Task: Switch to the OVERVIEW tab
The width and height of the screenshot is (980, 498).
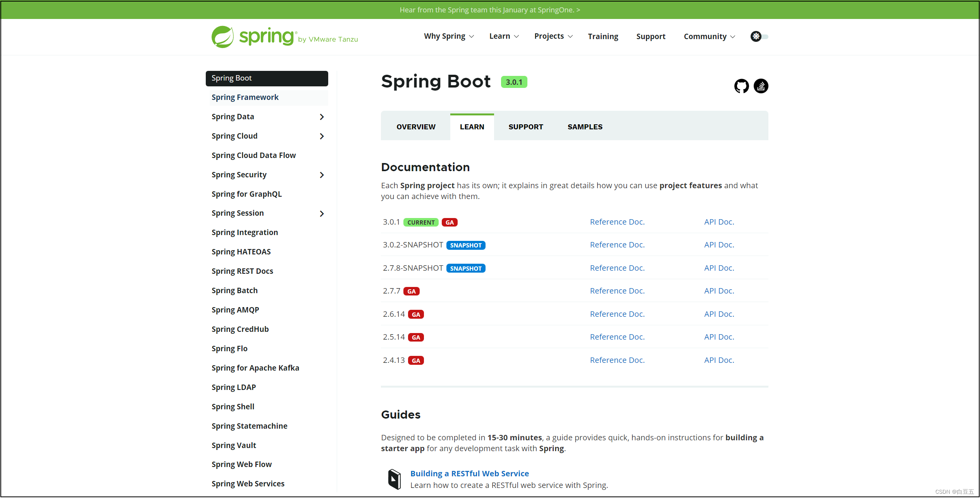Action: pos(415,127)
